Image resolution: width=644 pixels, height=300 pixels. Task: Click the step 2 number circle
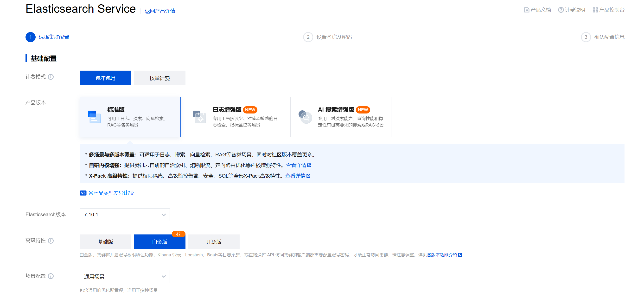308,37
